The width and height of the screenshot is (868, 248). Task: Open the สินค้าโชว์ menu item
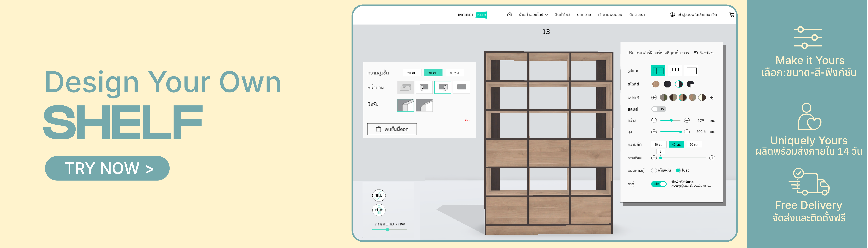(562, 14)
